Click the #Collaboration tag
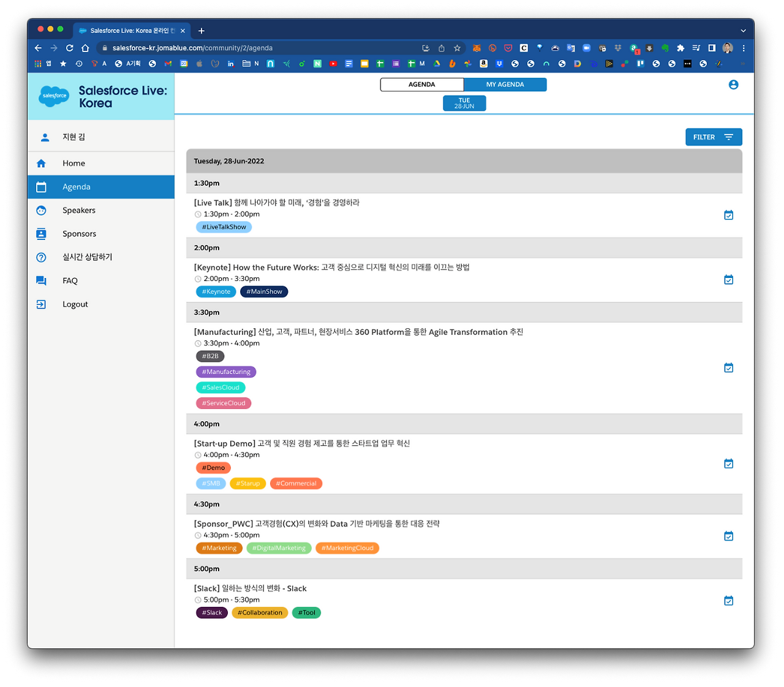The height and width of the screenshot is (687, 784). pos(260,613)
